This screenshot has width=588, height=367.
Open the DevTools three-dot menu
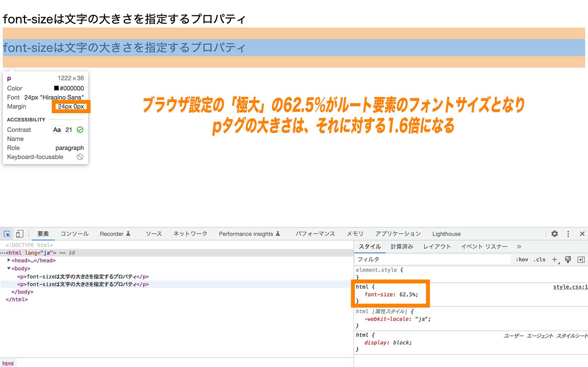[568, 234]
